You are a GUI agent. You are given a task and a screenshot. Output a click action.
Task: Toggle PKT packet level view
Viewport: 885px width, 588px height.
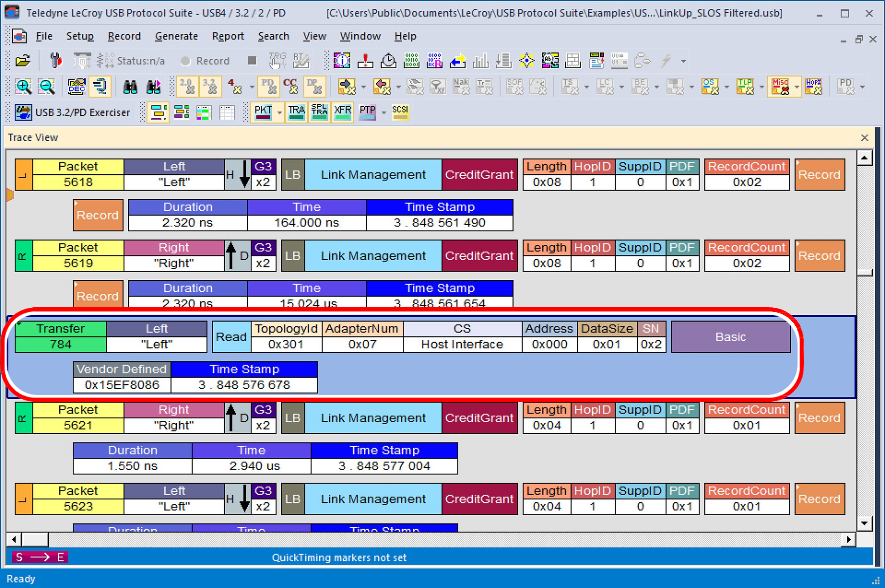click(x=263, y=112)
